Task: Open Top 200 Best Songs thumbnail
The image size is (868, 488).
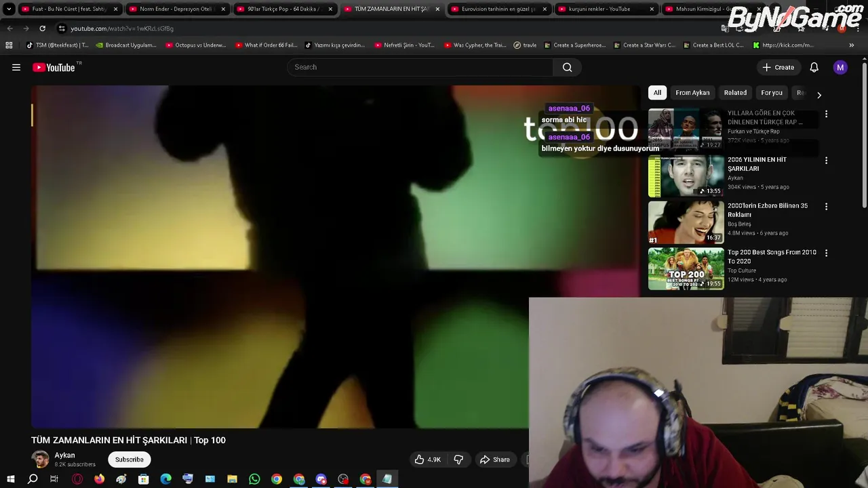Action: [x=686, y=268]
